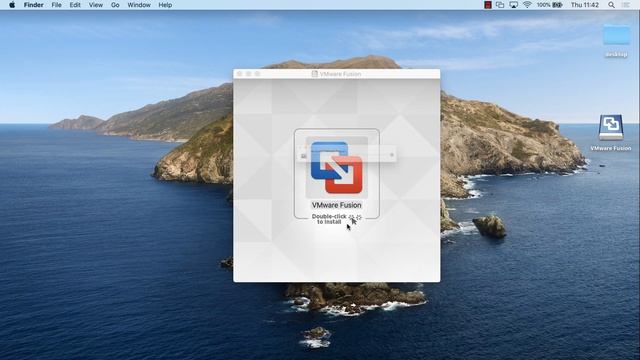The width and height of the screenshot is (640, 360).
Task: Open the View menu
Action: click(96, 5)
